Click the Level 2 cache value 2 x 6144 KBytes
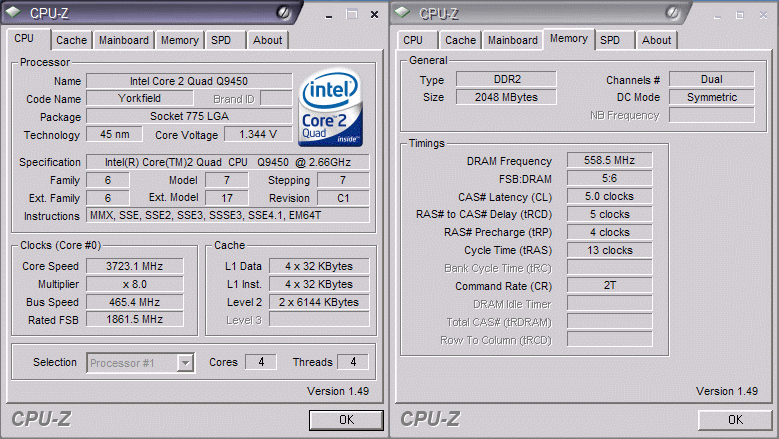The image size is (779, 439). coord(319,302)
